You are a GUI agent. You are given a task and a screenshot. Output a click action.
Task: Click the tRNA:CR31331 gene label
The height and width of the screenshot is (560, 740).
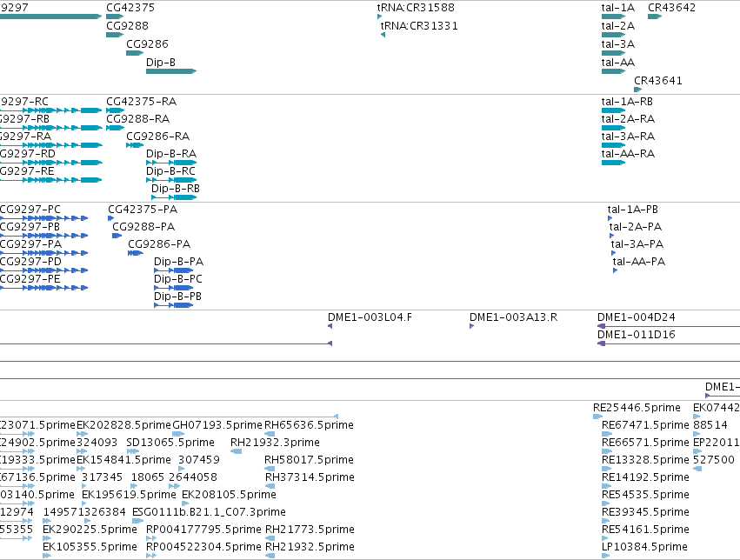pos(419,26)
